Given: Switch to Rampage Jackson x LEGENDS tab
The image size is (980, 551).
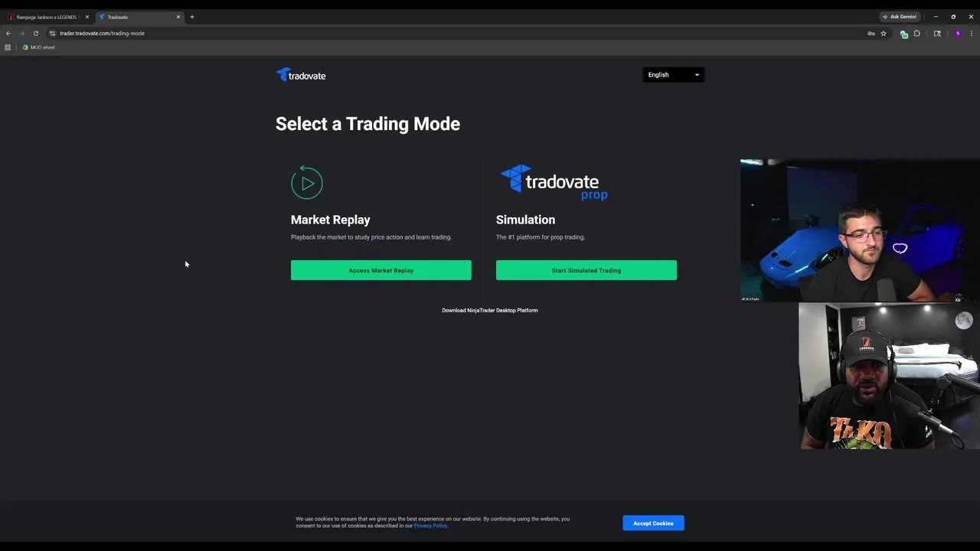Looking at the screenshot, I should tap(47, 17).
